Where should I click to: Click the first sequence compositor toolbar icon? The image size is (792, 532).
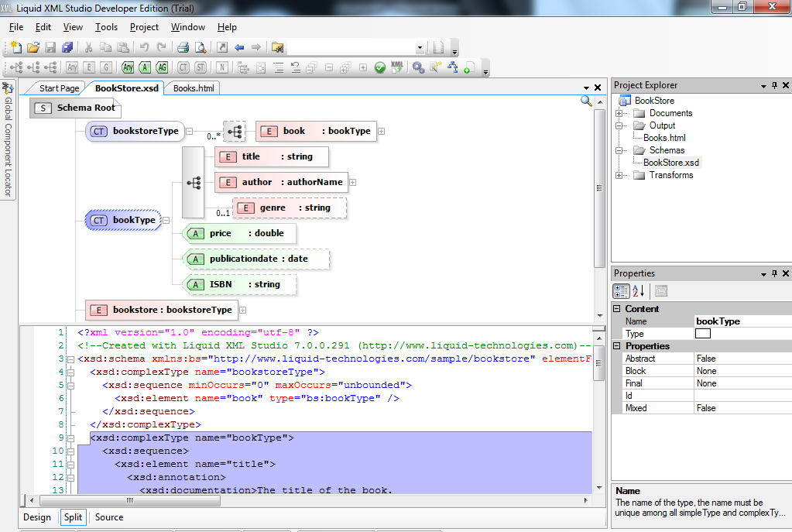pyautogui.click(x=16, y=67)
